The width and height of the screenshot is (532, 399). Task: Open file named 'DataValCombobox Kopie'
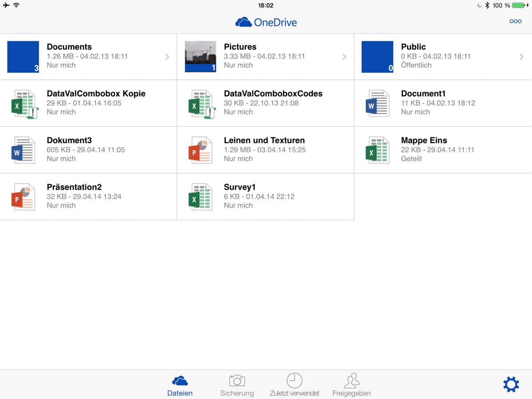pos(96,94)
